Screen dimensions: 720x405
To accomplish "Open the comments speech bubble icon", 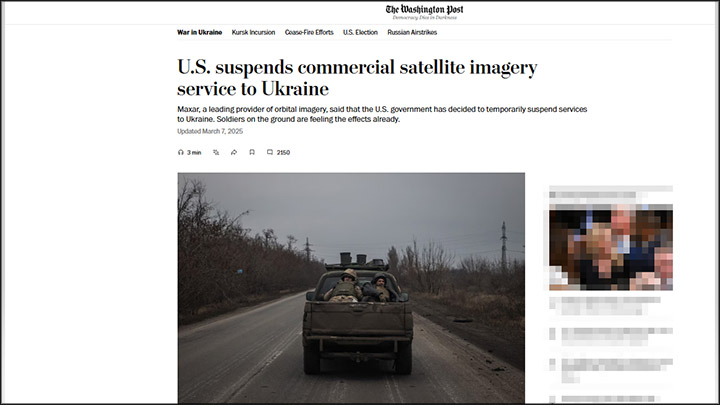I will [270, 152].
